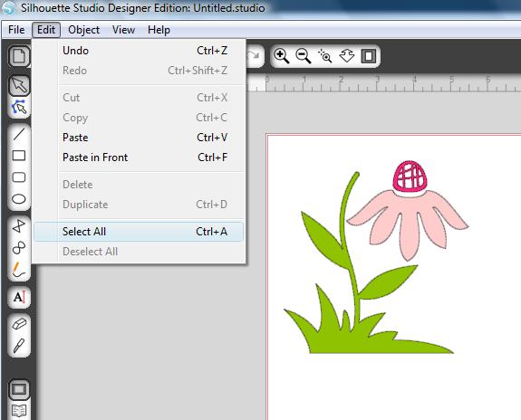This screenshot has height=420, width=521.
Task: Show the drawing area view icon
Action: pyautogui.click(x=19, y=389)
